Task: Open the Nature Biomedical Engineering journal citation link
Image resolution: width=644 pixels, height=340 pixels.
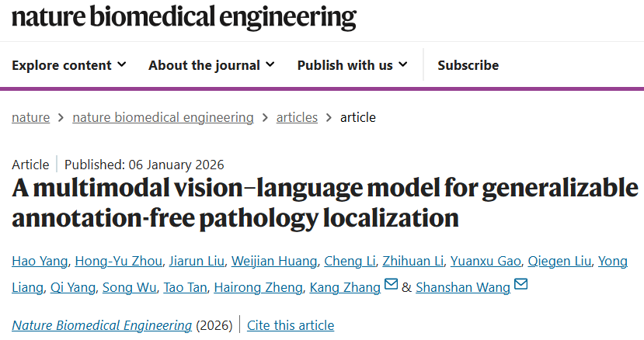Action: pyautogui.click(x=102, y=325)
